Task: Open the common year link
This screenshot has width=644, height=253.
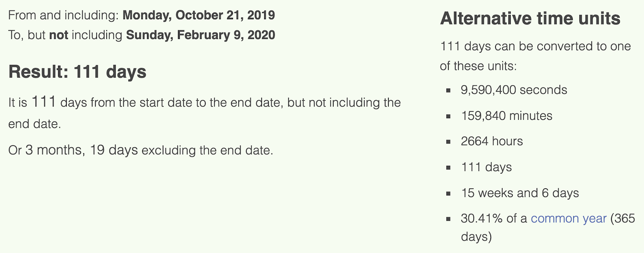Action: pos(568,218)
